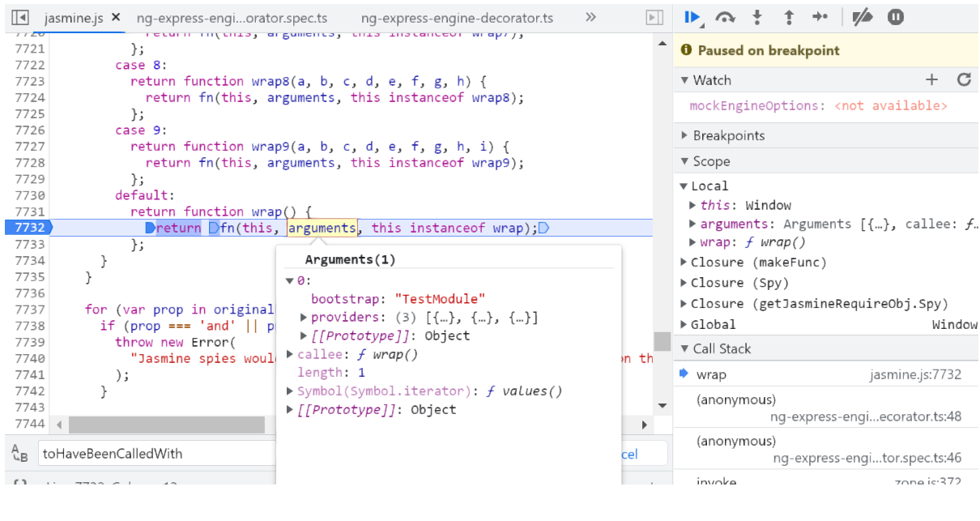Select the jasmine.js tab
980x521 pixels.
click(x=74, y=17)
